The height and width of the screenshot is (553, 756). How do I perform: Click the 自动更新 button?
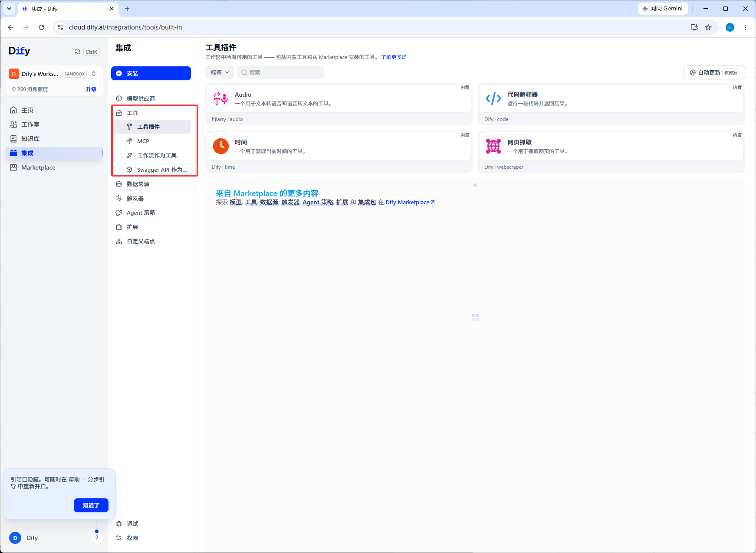[714, 72]
